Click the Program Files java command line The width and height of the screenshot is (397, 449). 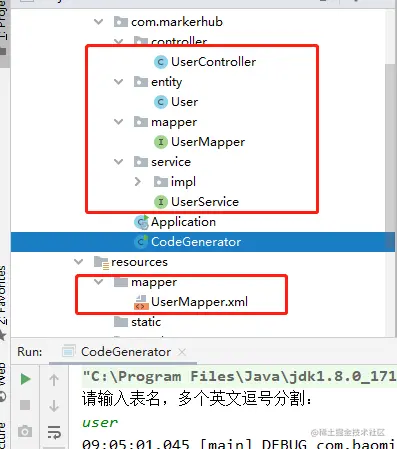(x=238, y=377)
